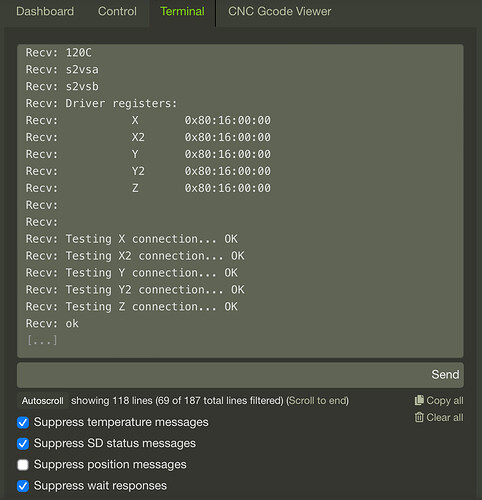Toggle Suppress wait responses checkbox
Viewport: 482px width, 500px height.
click(23, 486)
